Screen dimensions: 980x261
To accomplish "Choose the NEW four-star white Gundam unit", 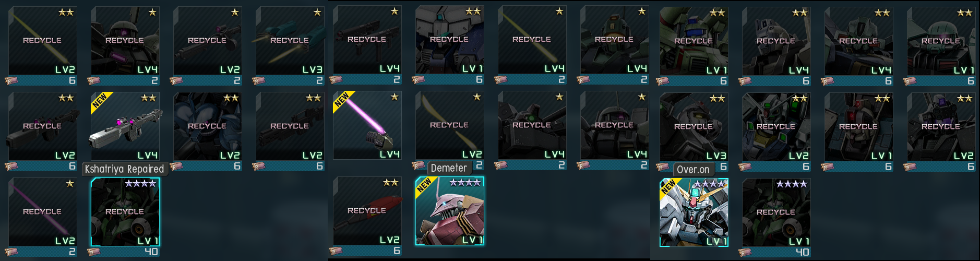I will tap(694, 212).
